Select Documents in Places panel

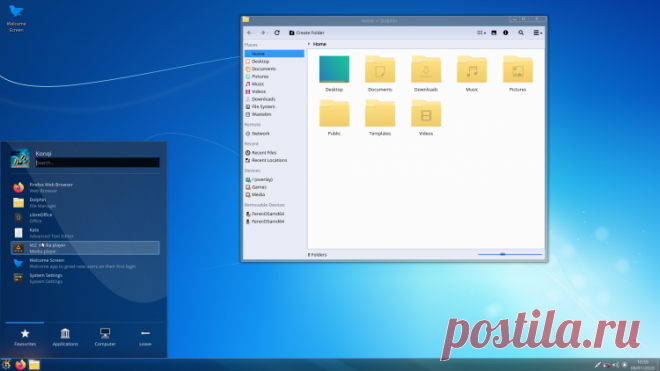[x=274, y=69]
